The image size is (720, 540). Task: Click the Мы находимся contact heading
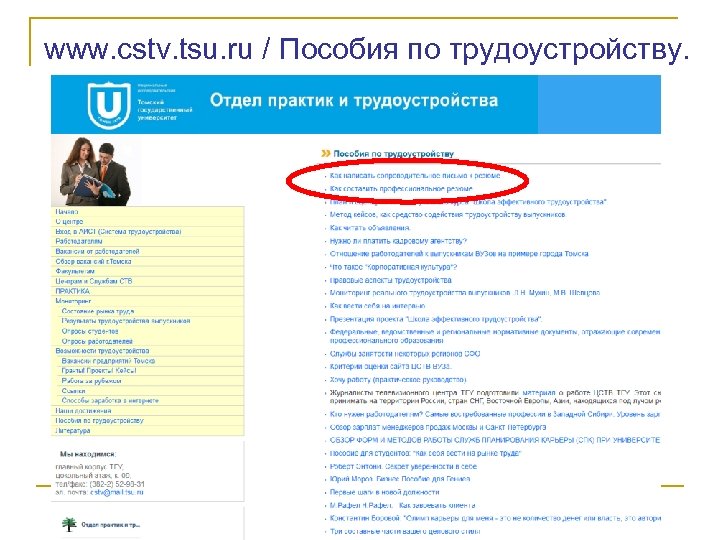coord(88,454)
